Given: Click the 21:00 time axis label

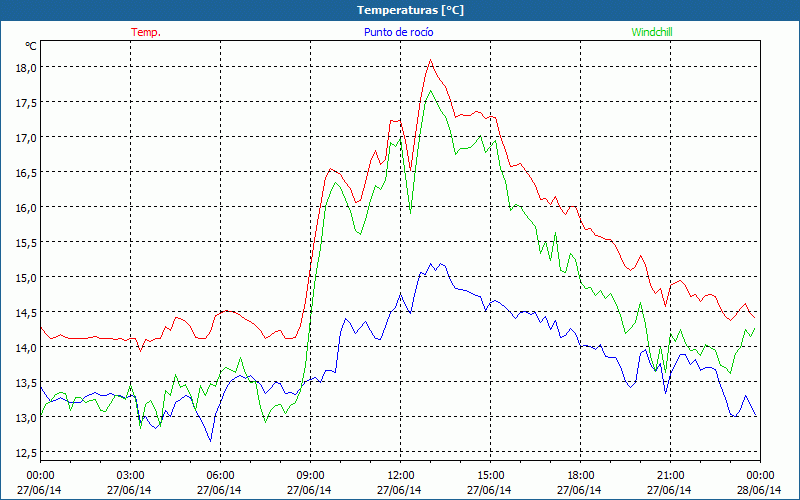Looking at the screenshot, I should pyautogui.click(x=670, y=476).
